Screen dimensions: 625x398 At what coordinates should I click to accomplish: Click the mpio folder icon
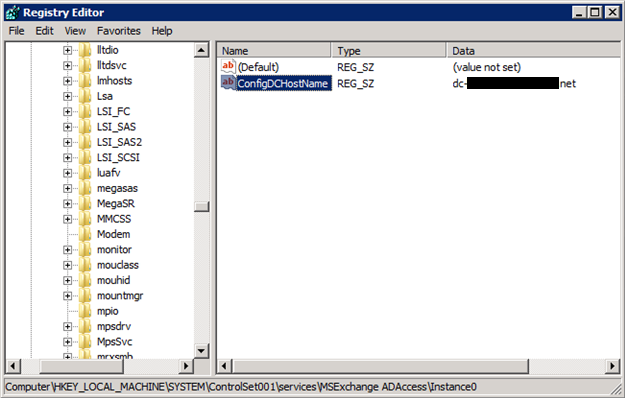[85, 311]
